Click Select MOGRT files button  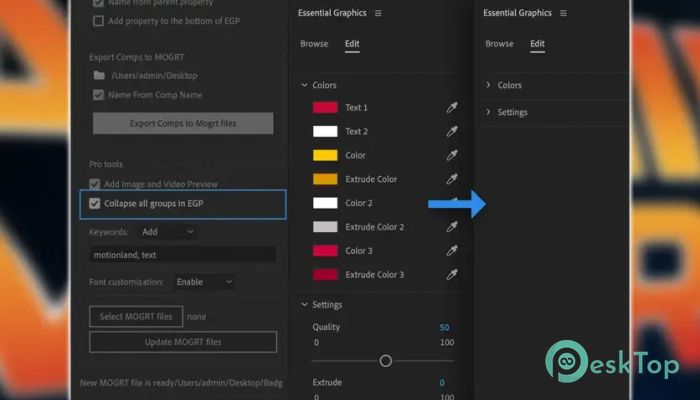point(136,317)
